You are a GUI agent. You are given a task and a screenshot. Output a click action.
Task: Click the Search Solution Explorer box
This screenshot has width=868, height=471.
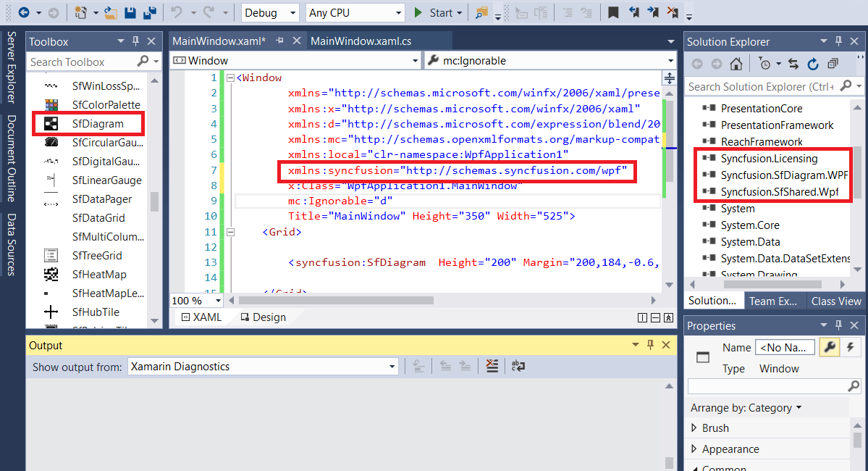(760, 86)
